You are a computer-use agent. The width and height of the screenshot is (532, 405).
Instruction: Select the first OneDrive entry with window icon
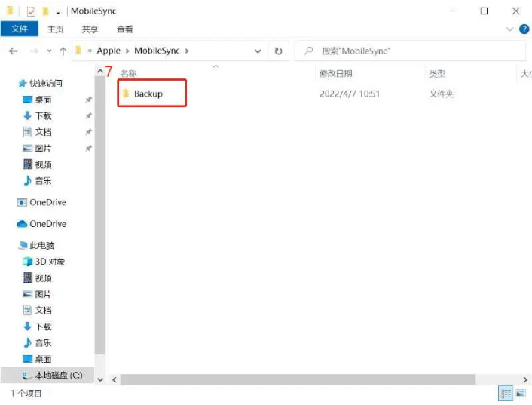[x=41, y=202]
